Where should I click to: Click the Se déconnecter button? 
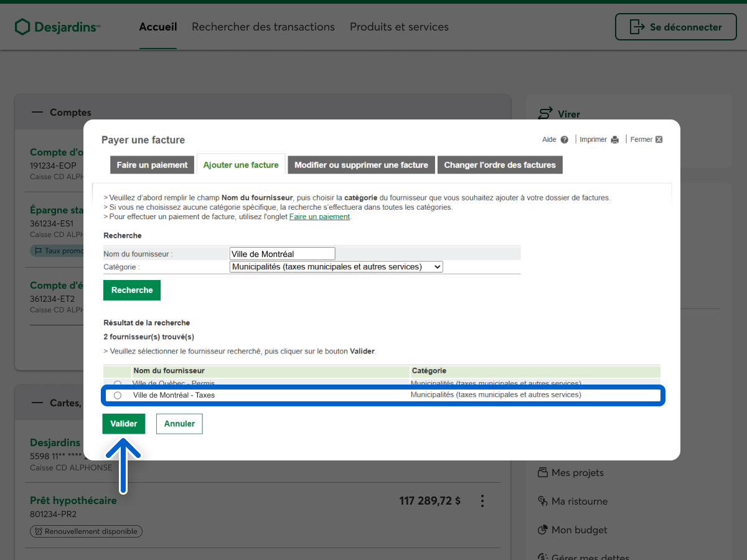tap(676, 27)
